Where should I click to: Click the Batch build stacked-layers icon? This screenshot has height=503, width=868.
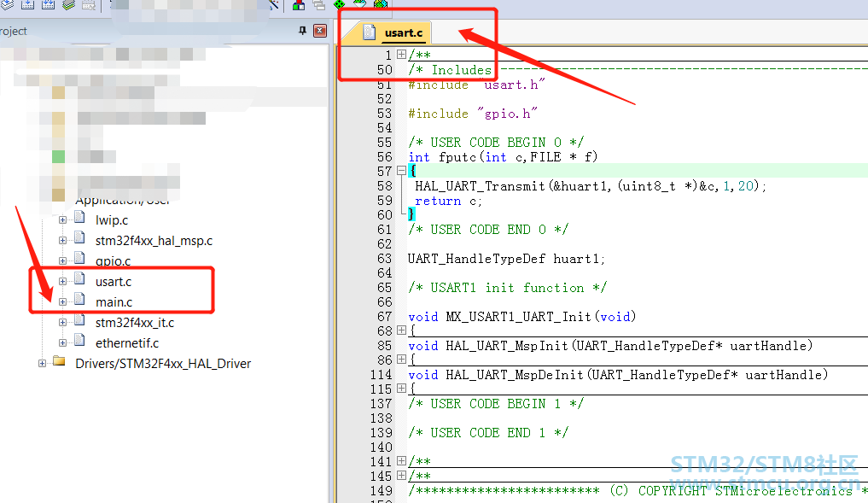(x=68, y=5)
